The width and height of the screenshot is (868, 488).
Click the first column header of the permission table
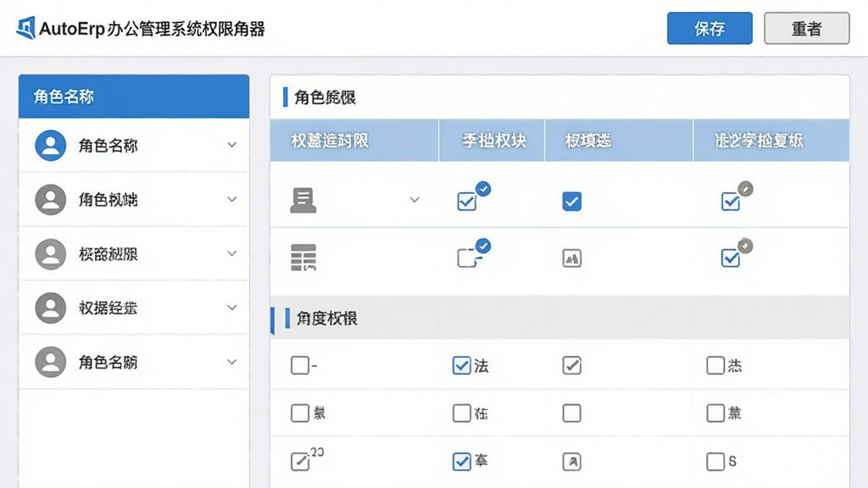354,141
